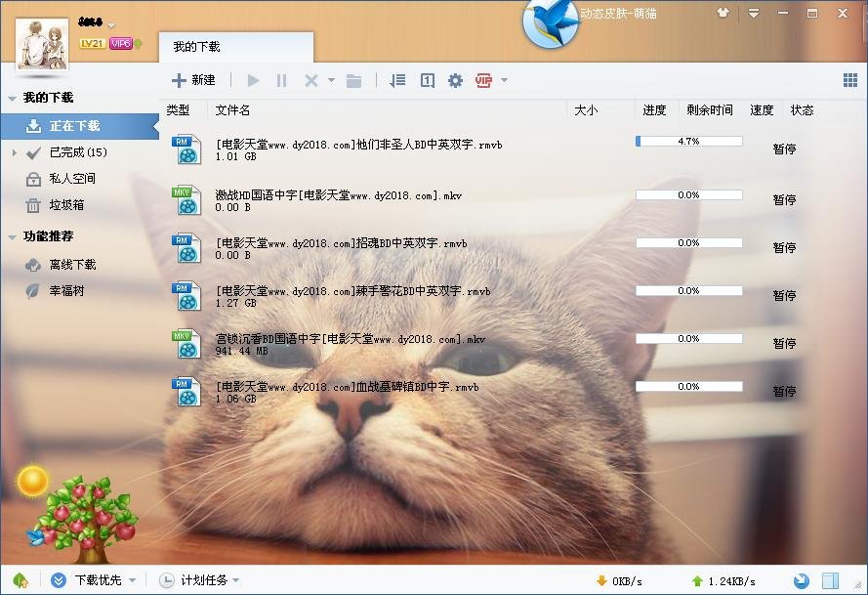Open 已完成 (15) list
The width and height of the screenshot is (868, 595).
[78, 152]
